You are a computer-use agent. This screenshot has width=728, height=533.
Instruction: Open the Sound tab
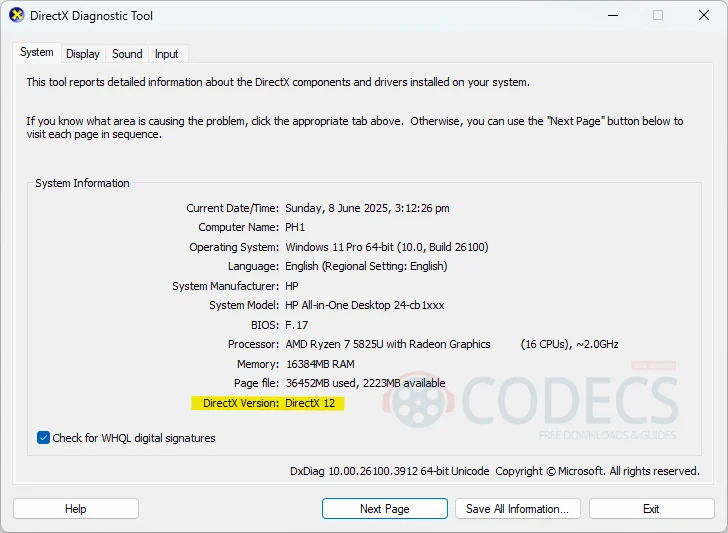click(x=127, y=54)
